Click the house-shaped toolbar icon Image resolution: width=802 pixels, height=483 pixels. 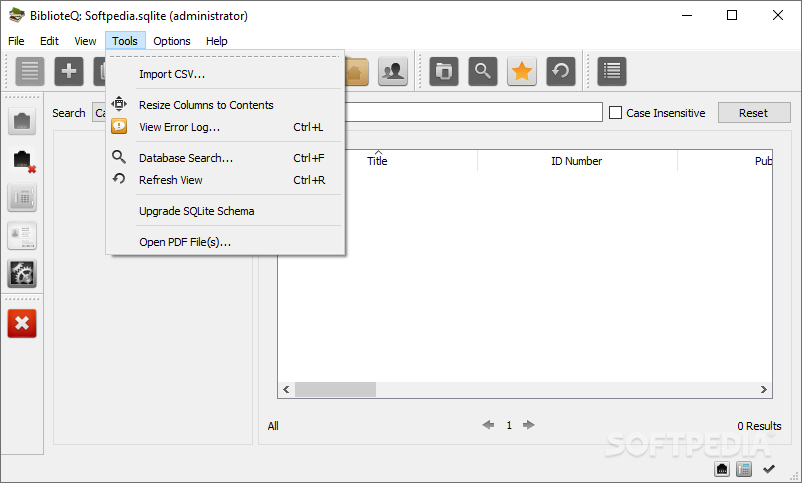point(357,71)
